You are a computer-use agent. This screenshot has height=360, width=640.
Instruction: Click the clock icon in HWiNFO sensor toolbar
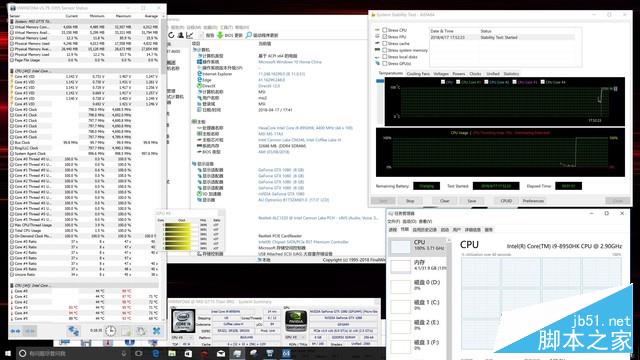click(x=110, y=331)
